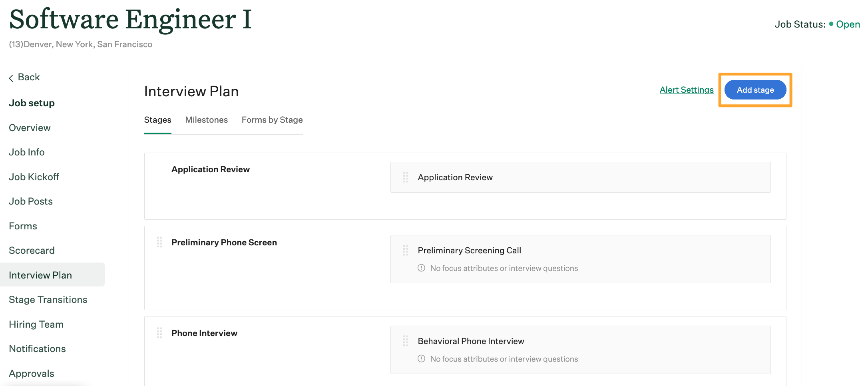868x386 pixels.
Task: Switch to the Milestones tab
Action: pos(206,120)
